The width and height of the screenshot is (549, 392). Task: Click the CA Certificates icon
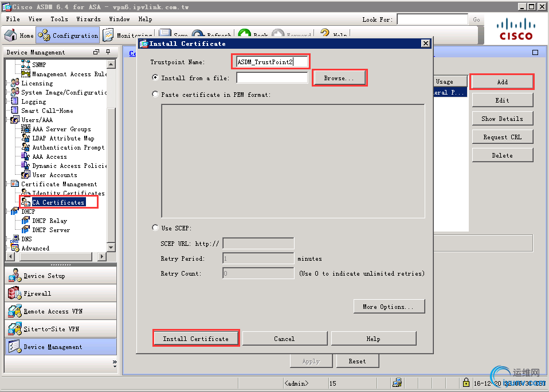click(x=26, y=202)
